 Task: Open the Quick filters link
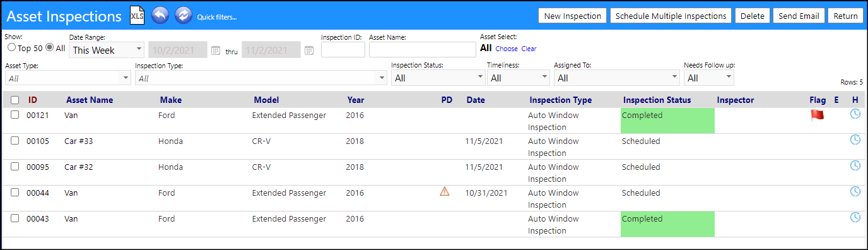click(x=216, y=17)
